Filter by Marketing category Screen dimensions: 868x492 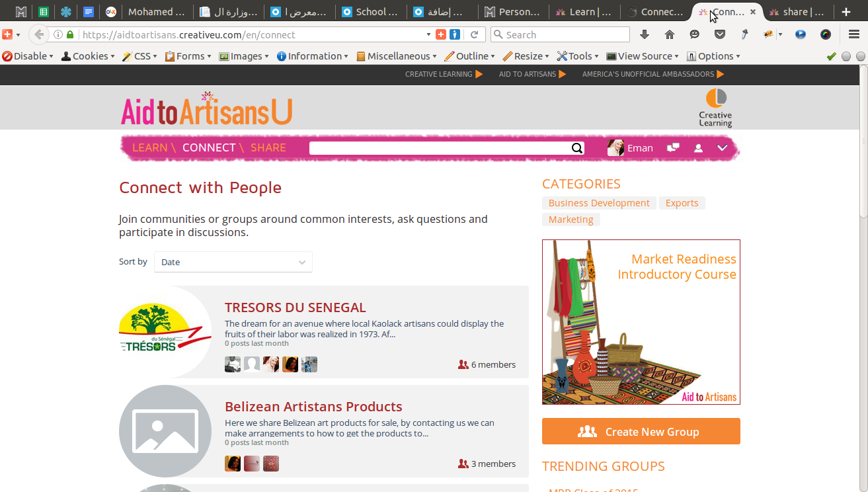(571, 220)
